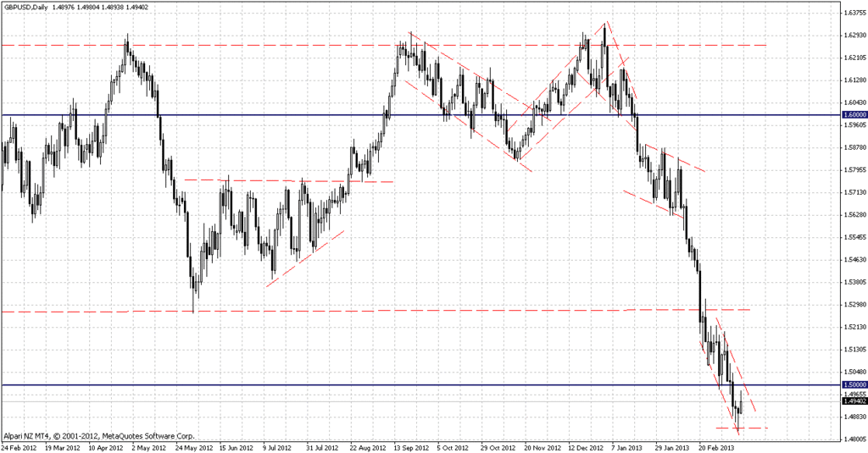This screenshot has width=868, height=453.
Task: Click the 12 Dec 2012 date label
Action: pyautogui.click(x=585, y=448)
